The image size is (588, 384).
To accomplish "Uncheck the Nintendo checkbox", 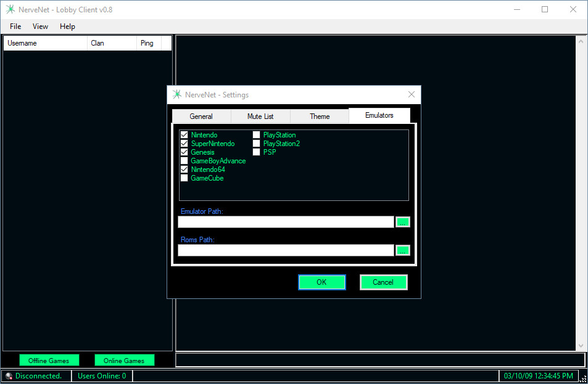I will (x=184, y=135).
